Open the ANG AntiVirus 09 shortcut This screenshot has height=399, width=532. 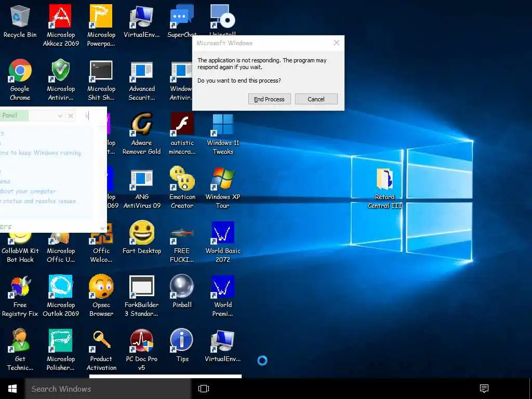(x=141, y=188)
